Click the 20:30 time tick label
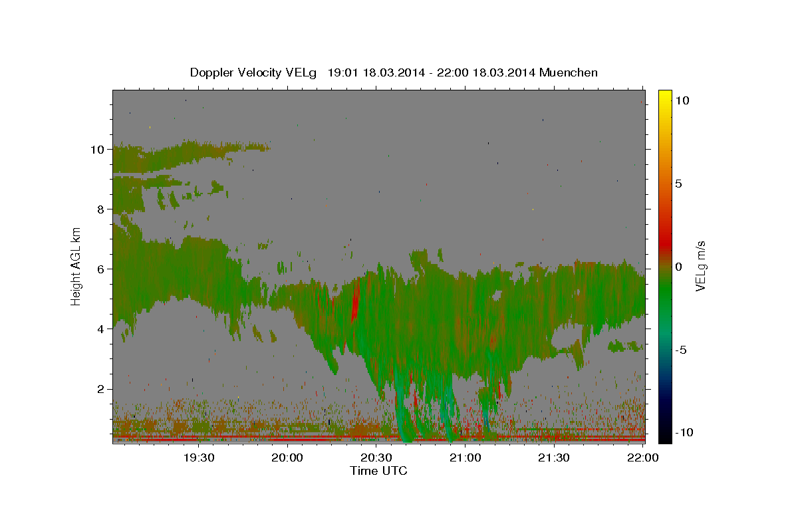The image size is (798, 532). click(x=376, y=458)
